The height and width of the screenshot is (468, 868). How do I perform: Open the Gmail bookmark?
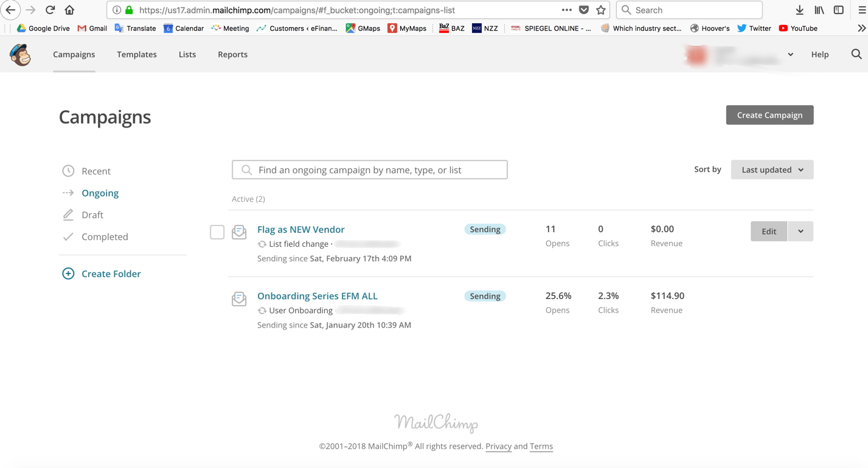92,28
